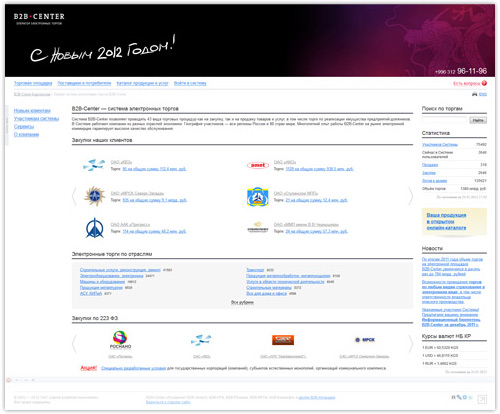This screenshot has width=500, height=414.
Task: Open О компании in left sidebar
Action: 26,134
